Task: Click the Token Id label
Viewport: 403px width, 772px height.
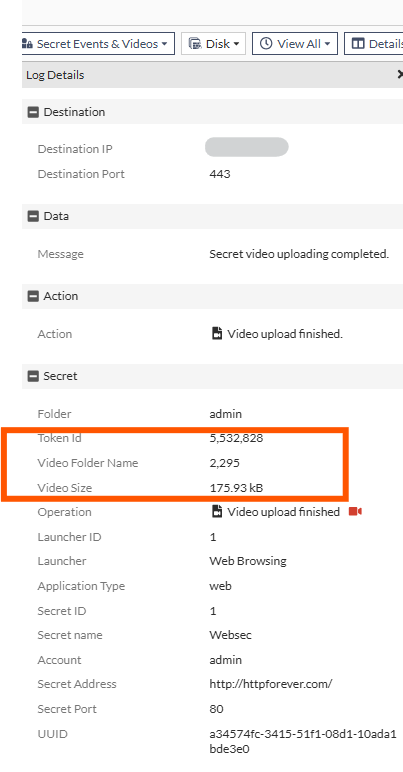Action: click(59, 438)
